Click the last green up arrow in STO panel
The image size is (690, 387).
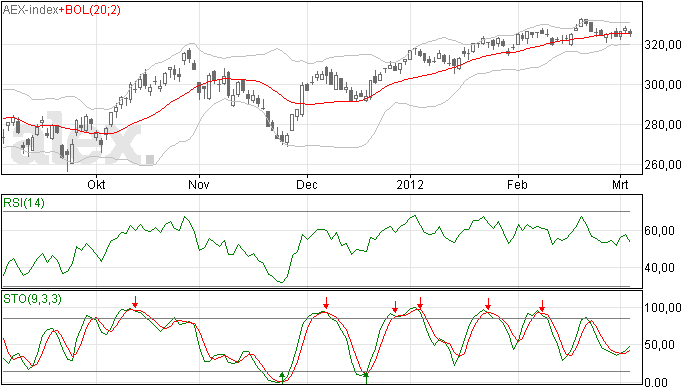[366, 378]
